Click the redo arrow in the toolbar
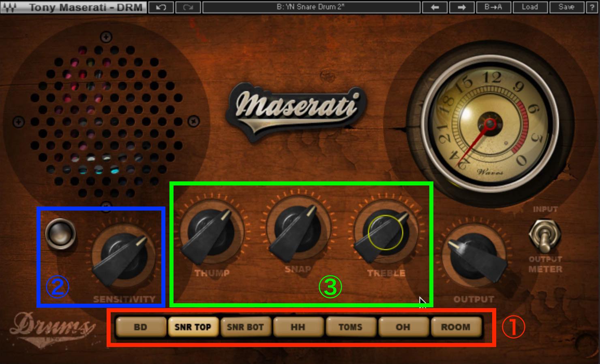The width and height of the screenshot is (600, 364). (x=188, y=7)
